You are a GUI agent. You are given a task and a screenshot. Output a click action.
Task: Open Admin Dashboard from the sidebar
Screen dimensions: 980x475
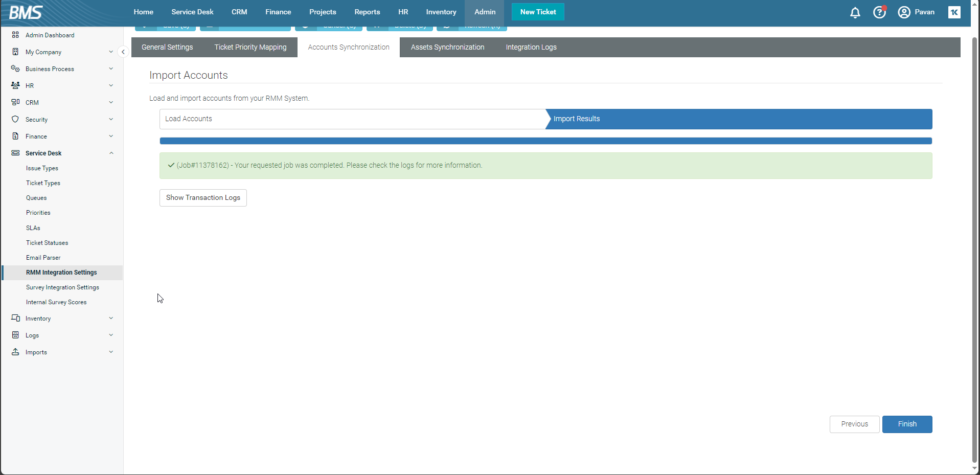point(50,35)
